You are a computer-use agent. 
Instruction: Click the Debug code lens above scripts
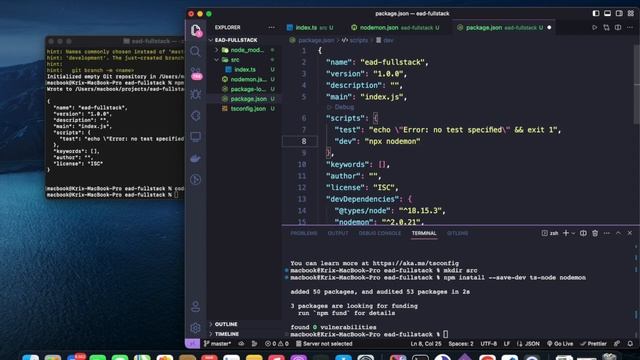click(344, 107)
